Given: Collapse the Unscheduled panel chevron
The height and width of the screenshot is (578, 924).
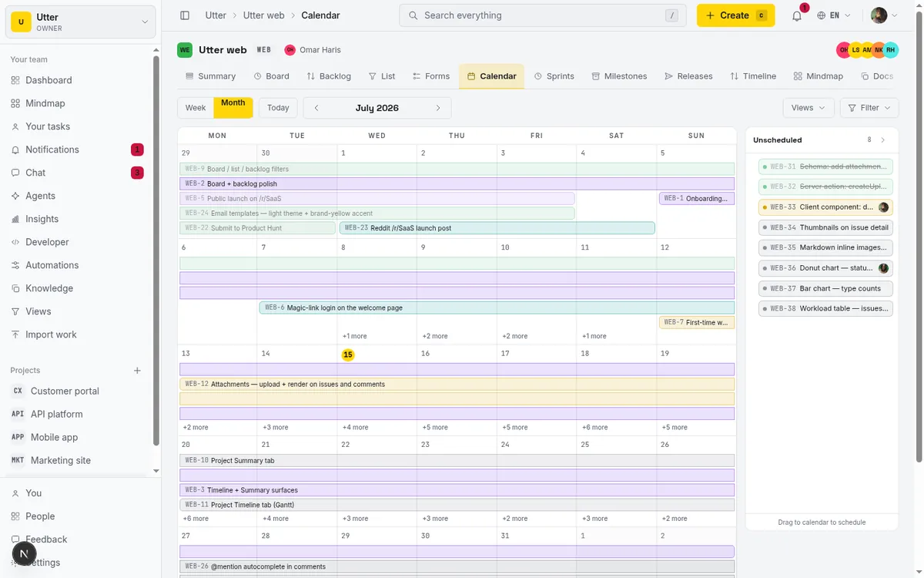Looking at the screenshot, I should (883, 140).
